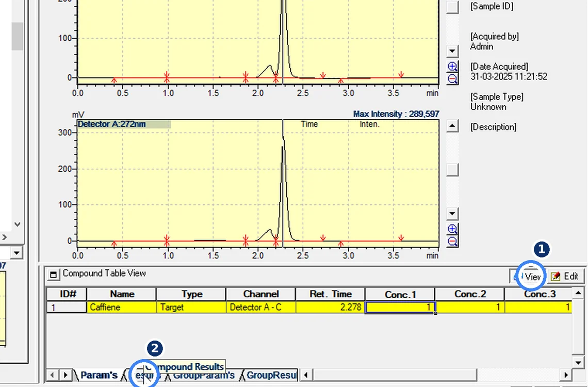Click intensity slider thumb beside Detector A chromatogram
Viewport: 588px width, 387px height.
click(x=453, y=169)
